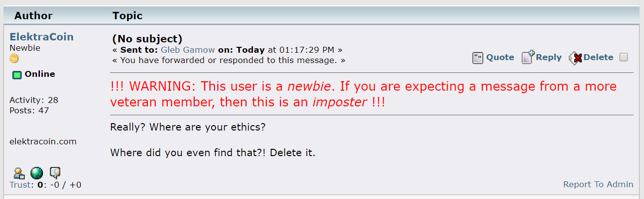Click Report To Admin
Image resolution: width=644 pixels, height=199 pixels.
point(598,184)
